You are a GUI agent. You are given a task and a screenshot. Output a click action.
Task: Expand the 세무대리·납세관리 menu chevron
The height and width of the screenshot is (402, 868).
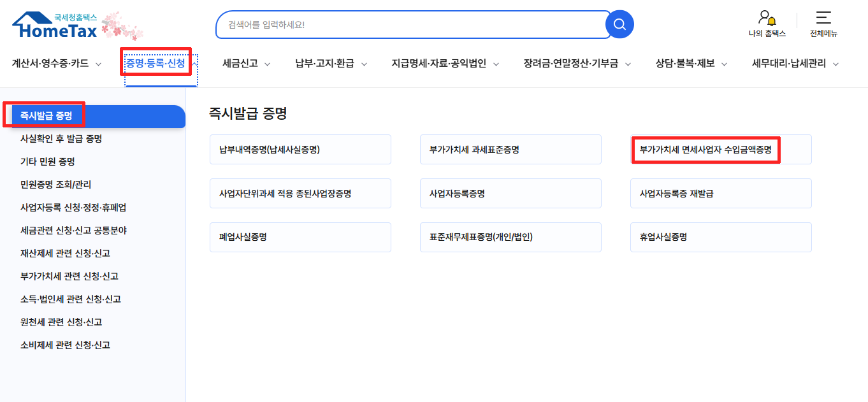click(x=835, y=64)
